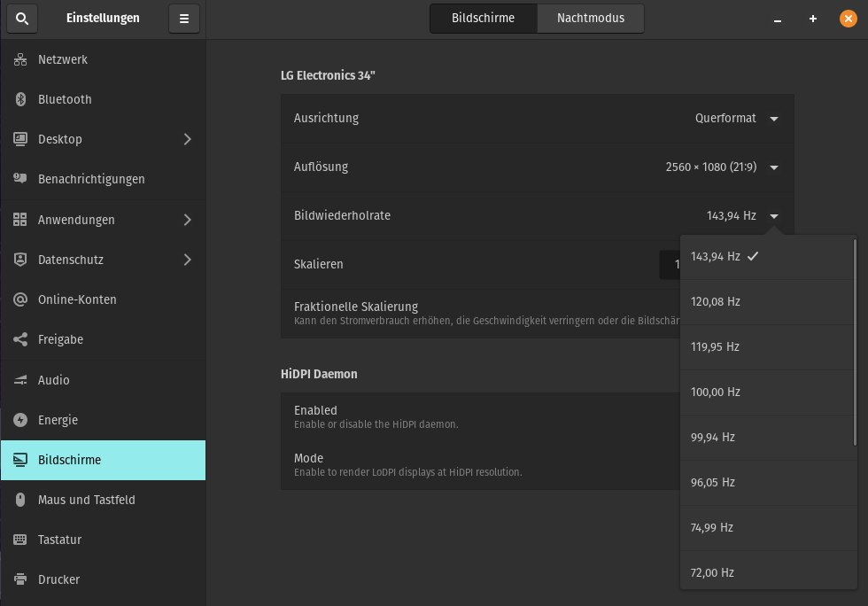Viewport: 868px width, 606px height.
Task: Switch to the Bildschirme tab
Action: [x=483, y=19]
